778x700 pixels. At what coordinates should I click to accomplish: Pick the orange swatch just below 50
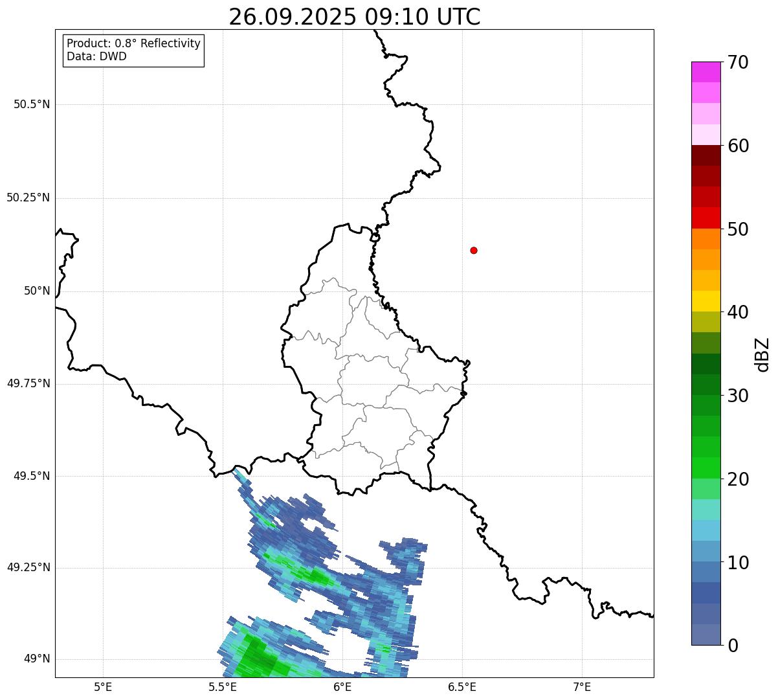(706, 239)
